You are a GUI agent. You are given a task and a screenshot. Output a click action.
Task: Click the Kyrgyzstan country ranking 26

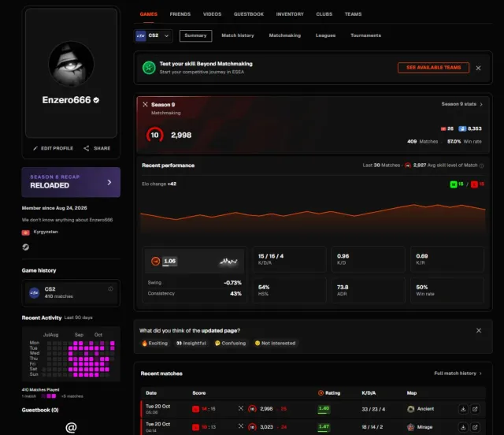point(447,128)
